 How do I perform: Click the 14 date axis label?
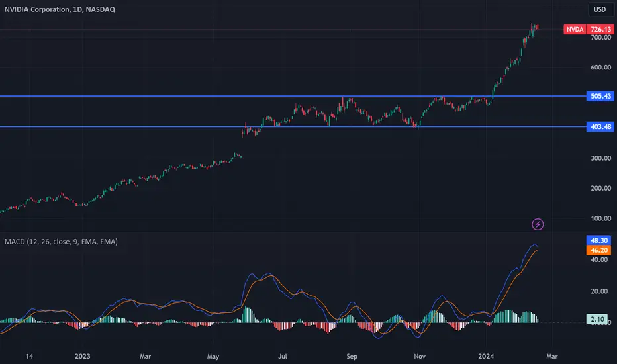pos(29,356)
